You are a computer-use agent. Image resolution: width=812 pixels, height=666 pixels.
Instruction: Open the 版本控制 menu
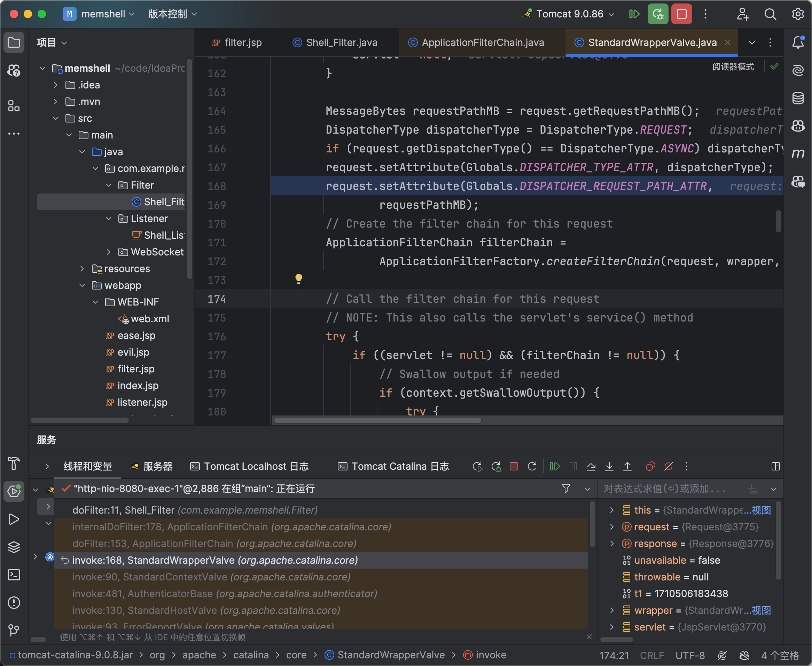pyautogui.click(x=173, y=14)
